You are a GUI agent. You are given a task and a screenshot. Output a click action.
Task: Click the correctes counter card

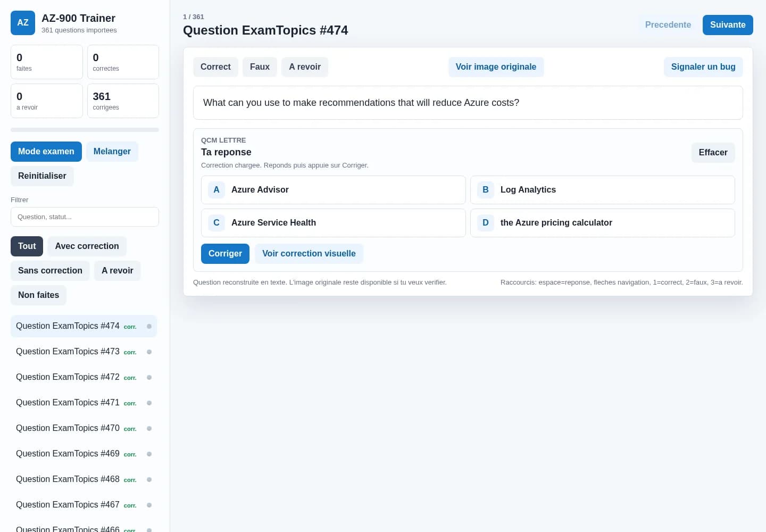point(123,62)
